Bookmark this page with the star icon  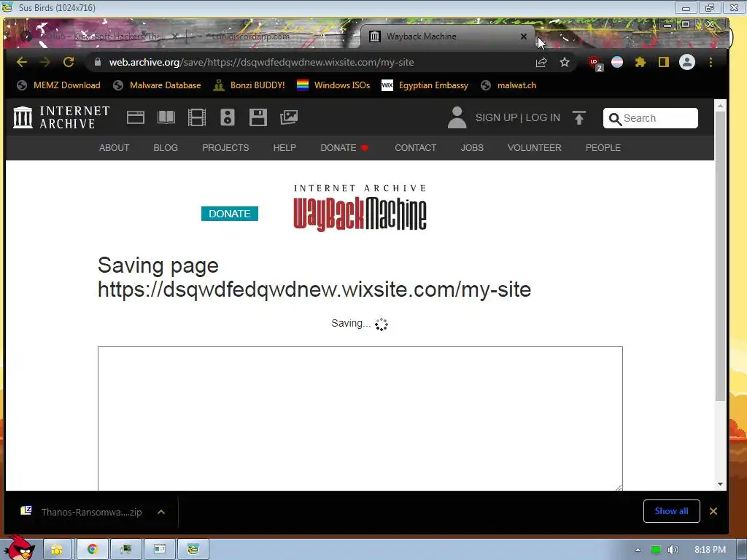tap(565, 63)
